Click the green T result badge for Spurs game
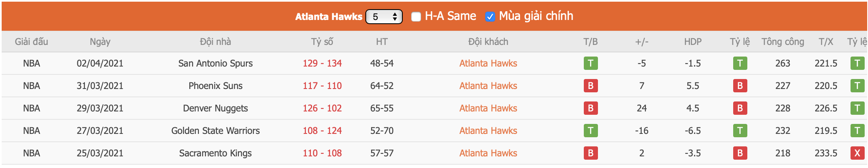 590,63
